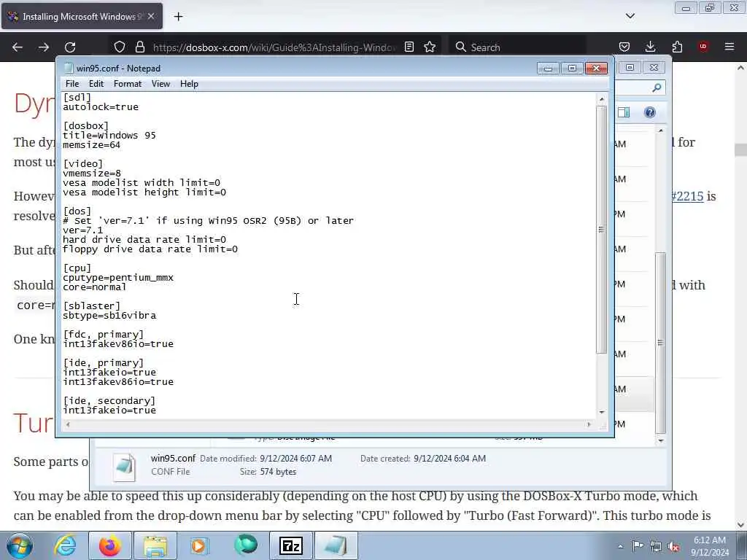The height and width of the screenshot is (560, 747).
Task: Click the dosbox-x.com URL address field
Action: coord(274,47)
